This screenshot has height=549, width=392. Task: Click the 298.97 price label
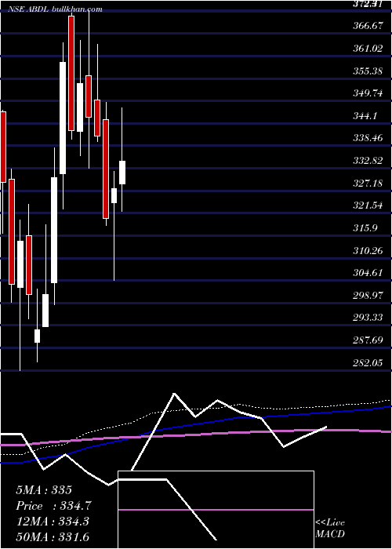[367, 295]
